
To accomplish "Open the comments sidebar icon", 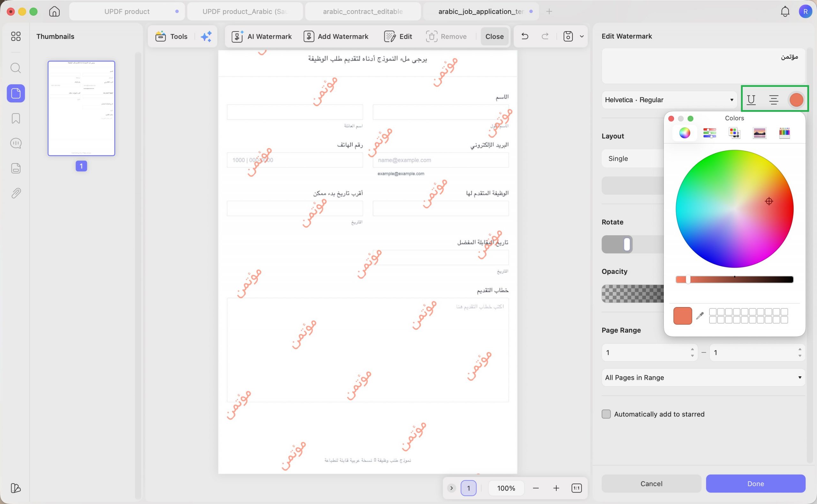I will [x=16, y=143].
